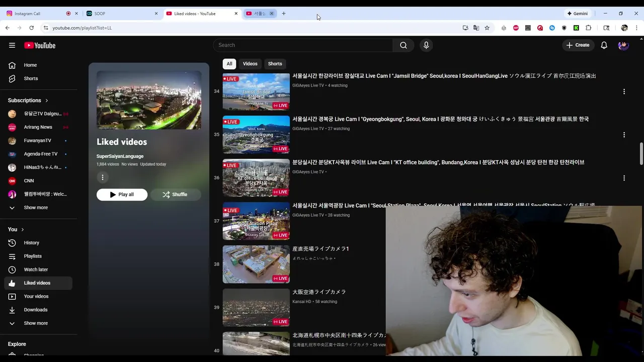Open the browser Extensions puzzle icon
This screenshot has width=644, height=362.
588,28
